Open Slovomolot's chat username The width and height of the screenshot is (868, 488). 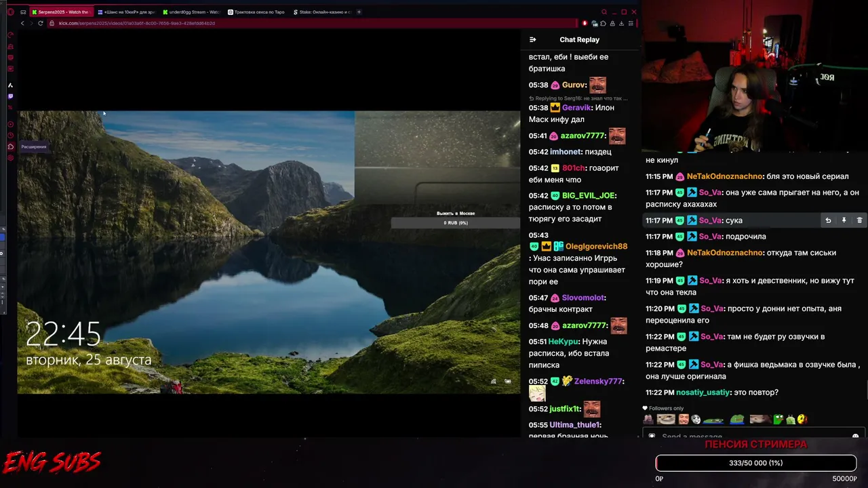pos(584,298)
